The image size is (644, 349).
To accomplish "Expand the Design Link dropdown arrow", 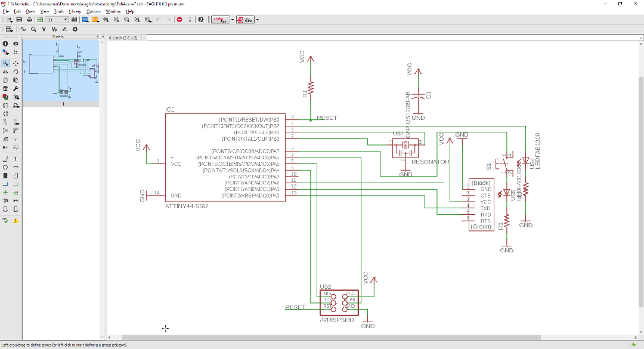I will pos(233,19).
